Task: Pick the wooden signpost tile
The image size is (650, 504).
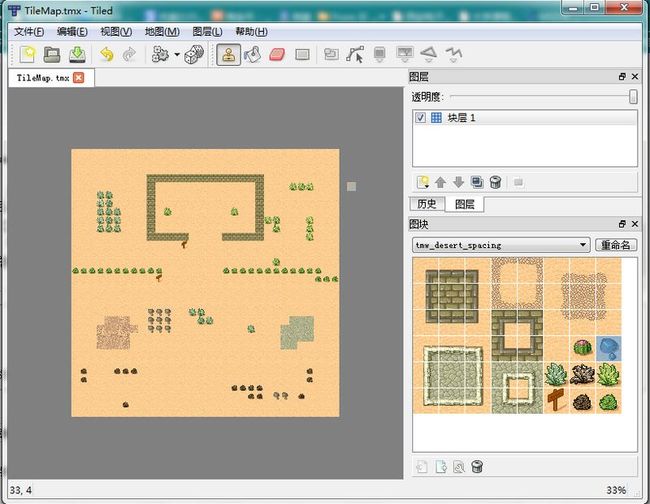Action: click(x=556, y=401)
